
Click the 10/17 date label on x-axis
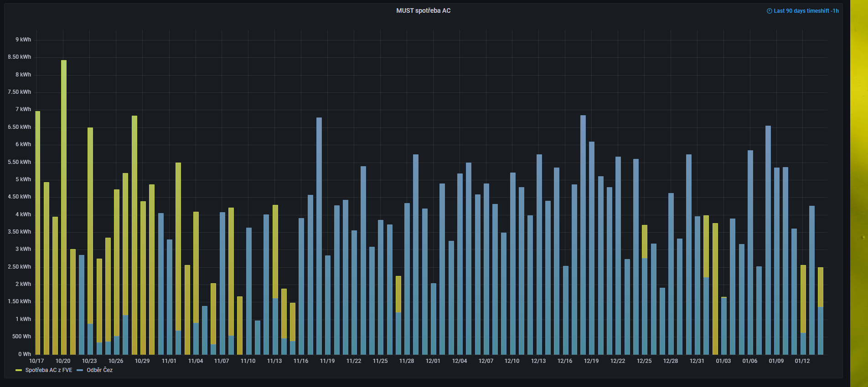tap(36, 361)
